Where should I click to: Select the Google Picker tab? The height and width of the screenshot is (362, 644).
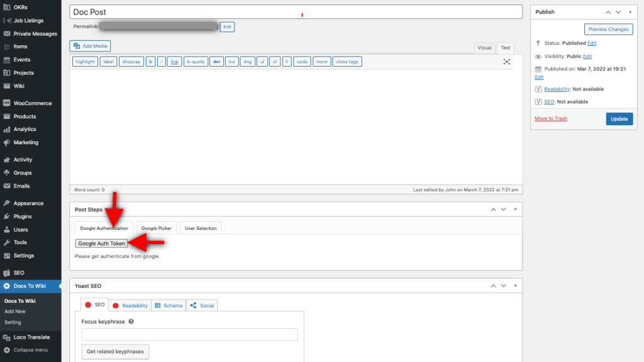click(x=156, y=228)
